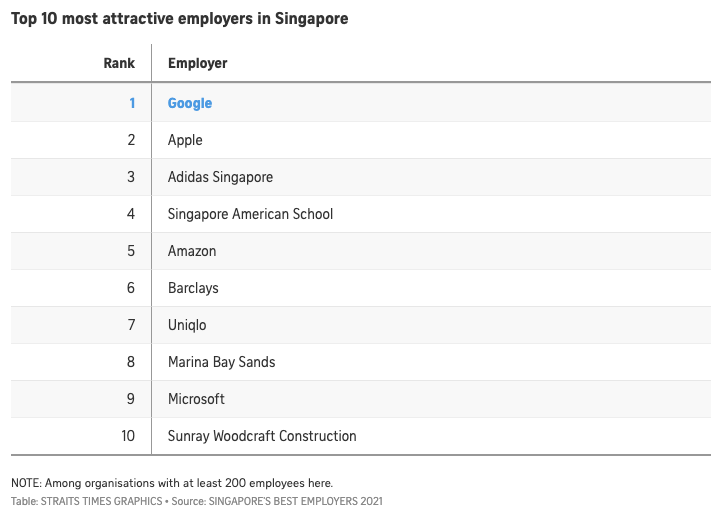The image size is (724, 515).
Task: Click the Barclays table entry
Action: pyautogui.click(x=193, y=288)
